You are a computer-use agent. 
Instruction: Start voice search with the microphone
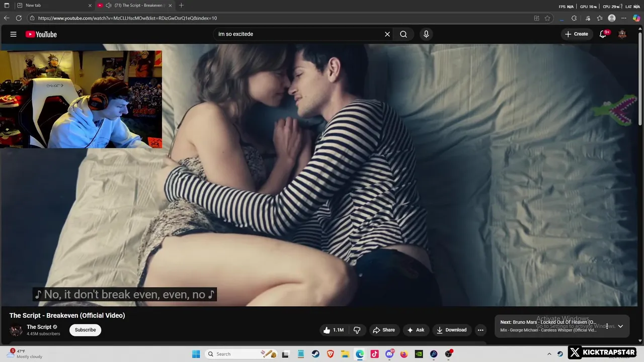click(426, 34)
